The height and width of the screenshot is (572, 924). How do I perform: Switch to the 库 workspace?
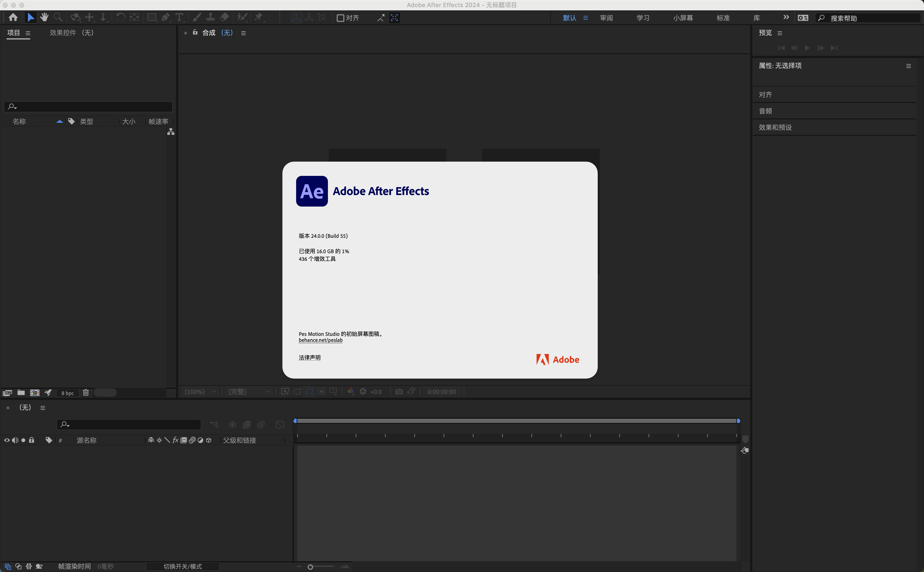click(757, 18)
